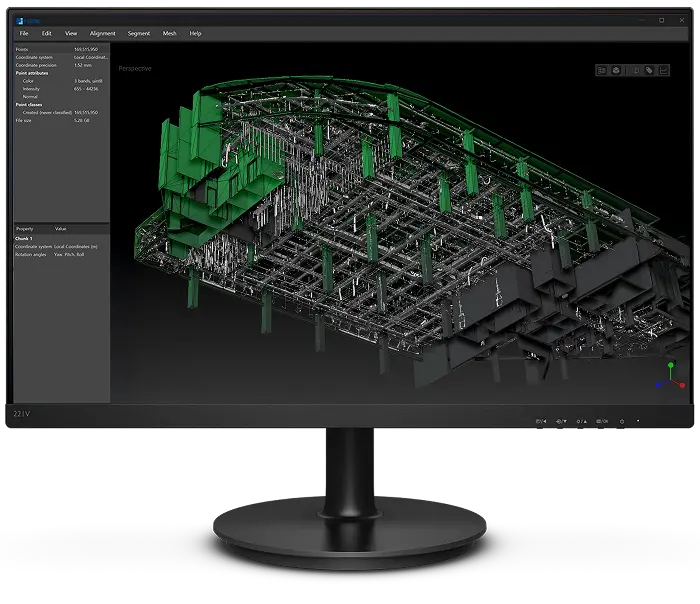Screen dimensions: 700x604
Task: Open the Segment menu
Action: coord(139,33)
